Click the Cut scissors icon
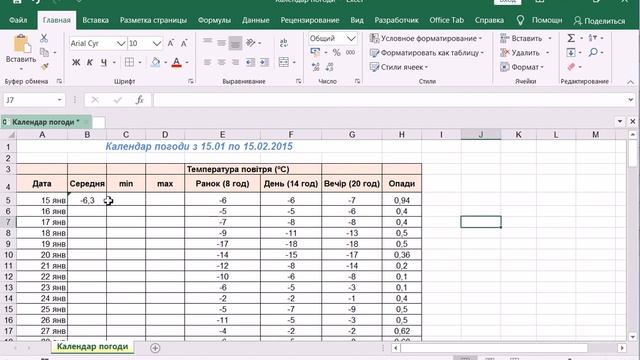Image resolution: width=640 pixels, height=360 pixels. point(44,38)
